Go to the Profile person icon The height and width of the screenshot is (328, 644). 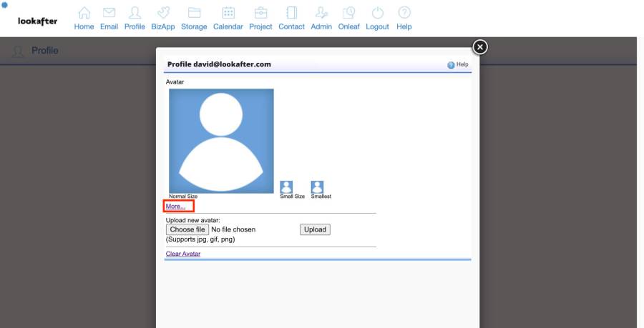[135, 14]
